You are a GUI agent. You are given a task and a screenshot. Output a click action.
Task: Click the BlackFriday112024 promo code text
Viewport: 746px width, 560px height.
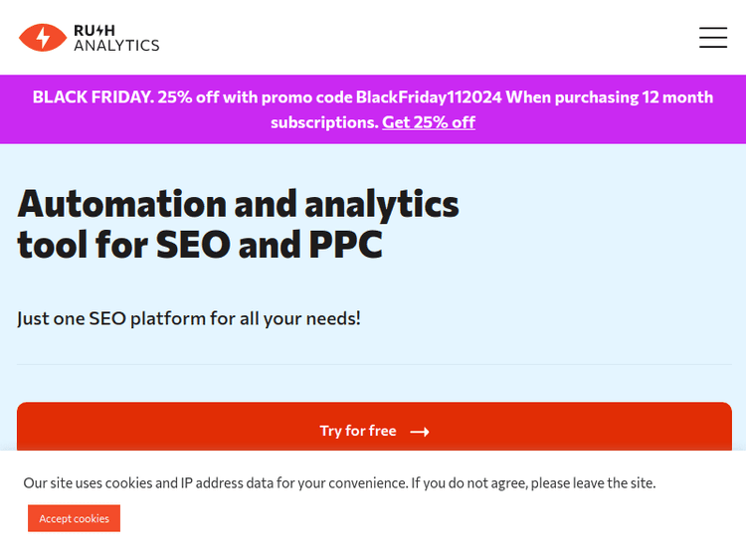click(429, 97)
